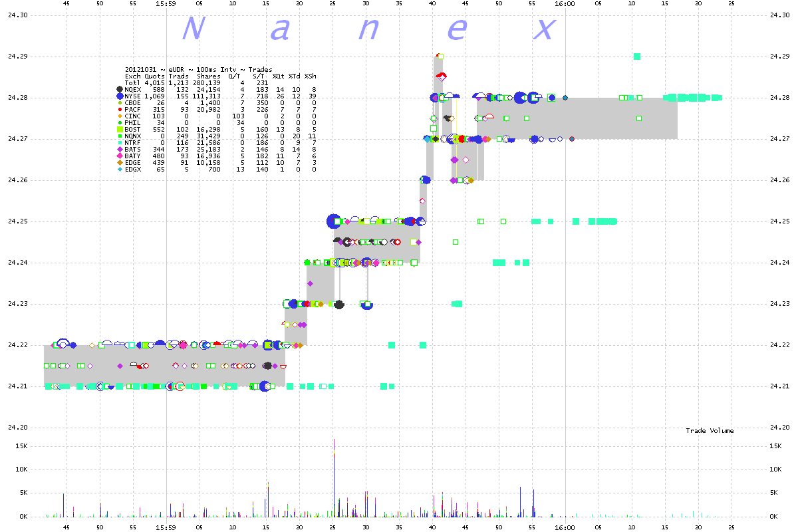The width and height of the screenshot is (798, 532).
Task: Select the 'NQNX' exchange label
Action: (x=133, y=136)
